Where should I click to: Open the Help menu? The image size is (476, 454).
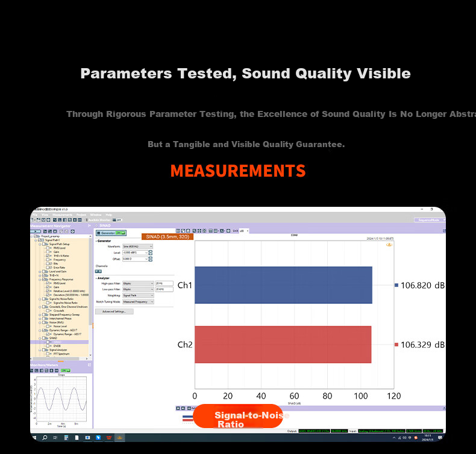click(x=108, y=215)
